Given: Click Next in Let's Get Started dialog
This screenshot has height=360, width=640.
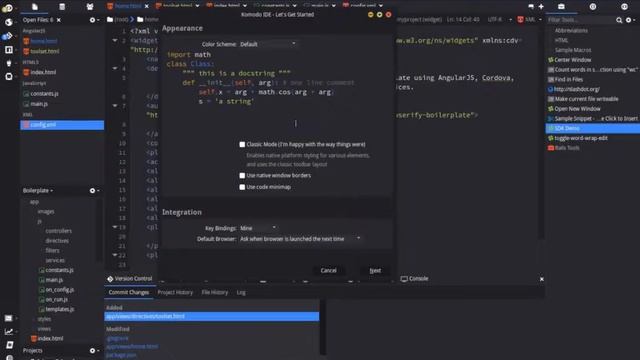Looking at the screenshot, I should [375, 271].
